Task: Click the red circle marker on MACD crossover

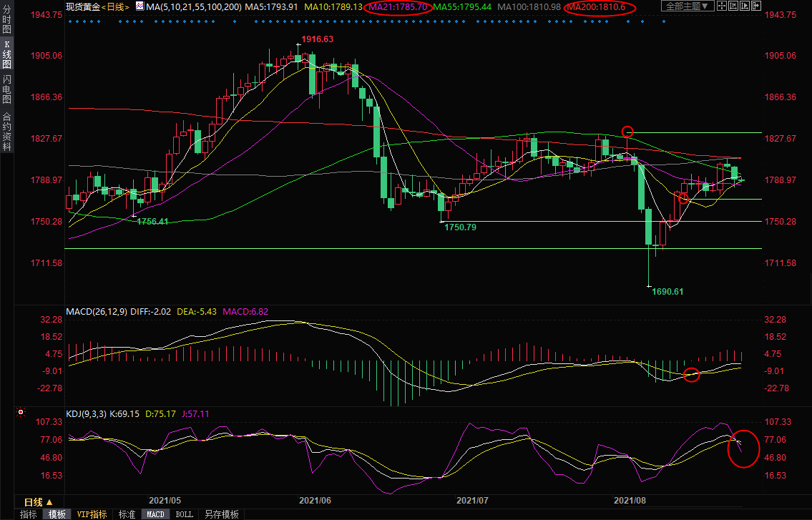Action: click(x=691, y=374)
